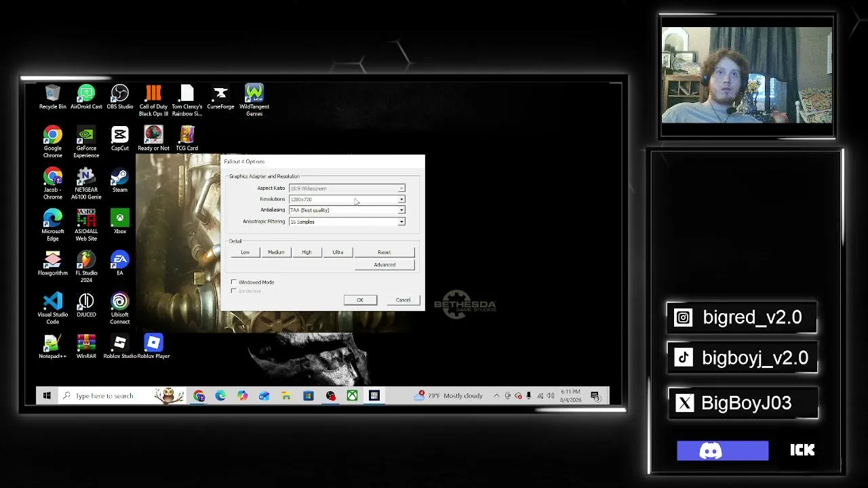
Task: Select the Roblox Player desktop icon
Action: tap(153, 346)
